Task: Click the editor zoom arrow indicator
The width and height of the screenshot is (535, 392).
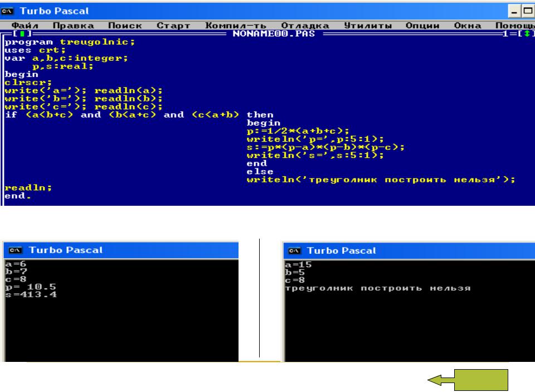Action: click(527, 33)
